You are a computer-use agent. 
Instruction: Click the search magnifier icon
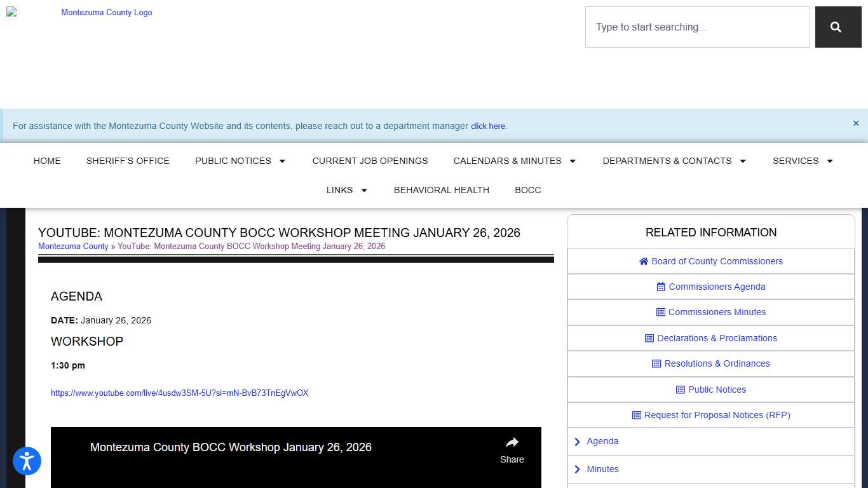tap(837, 27)
